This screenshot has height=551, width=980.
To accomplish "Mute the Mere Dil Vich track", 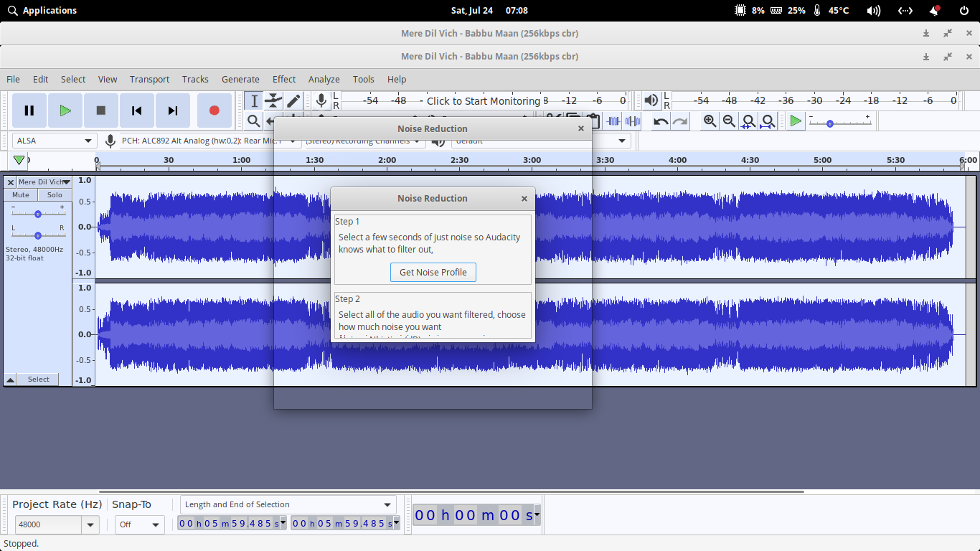I will point(19,194).
